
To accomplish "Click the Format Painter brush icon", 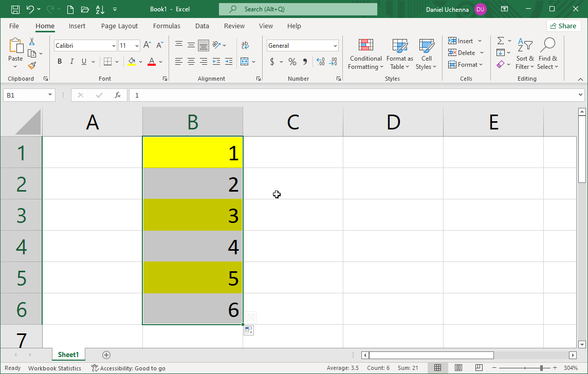I will tap(32, 66).
